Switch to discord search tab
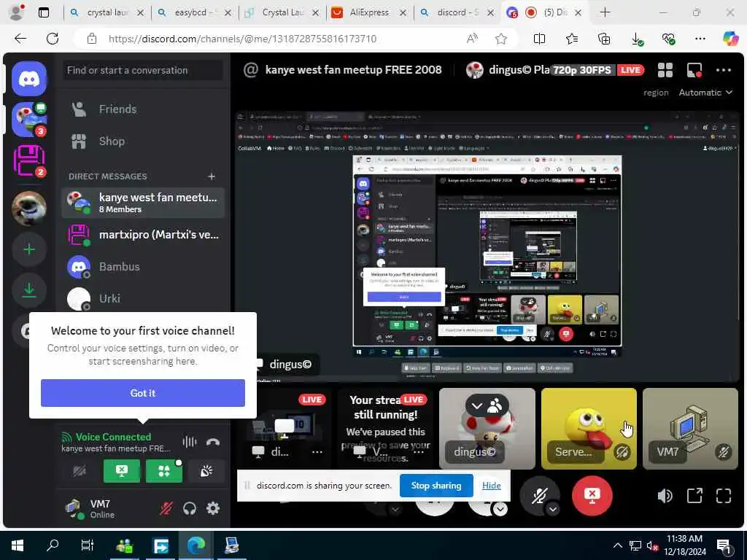This screenshot has height=560, width=747. 457,12
